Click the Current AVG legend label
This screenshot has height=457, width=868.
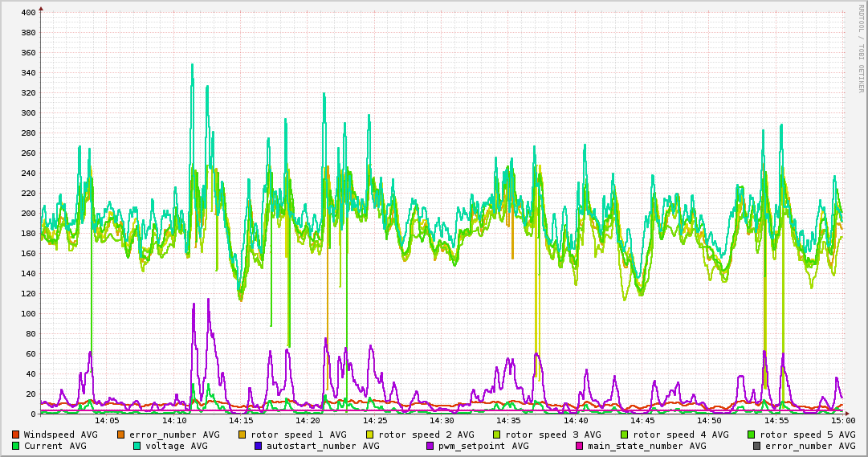pyautogui.click(x=55, y=446)
